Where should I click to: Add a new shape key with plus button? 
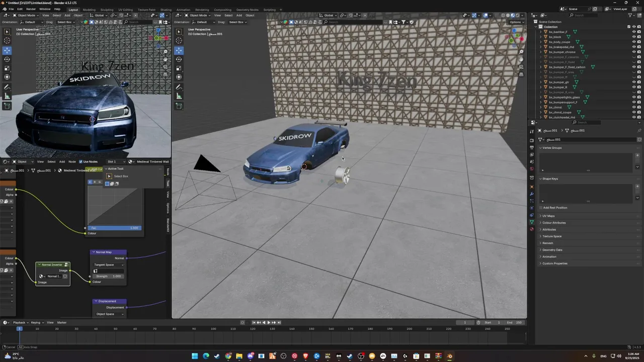tap(637, 187)
